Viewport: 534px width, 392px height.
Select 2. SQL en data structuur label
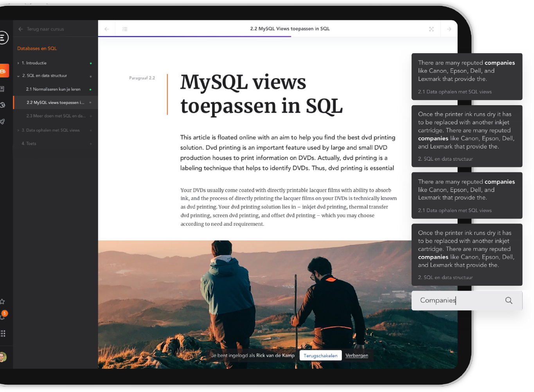tap(44, 75)
